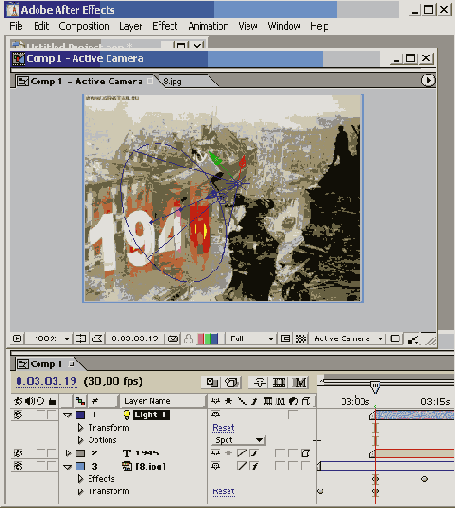Click keyframe diamond on the Effects track
Screen dimensions: 455x508
pos(424,479)
